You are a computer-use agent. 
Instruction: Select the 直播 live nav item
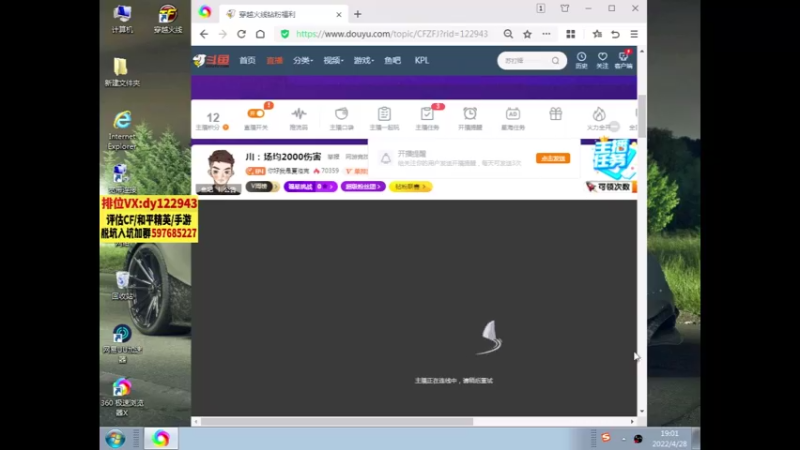point(274,60)
